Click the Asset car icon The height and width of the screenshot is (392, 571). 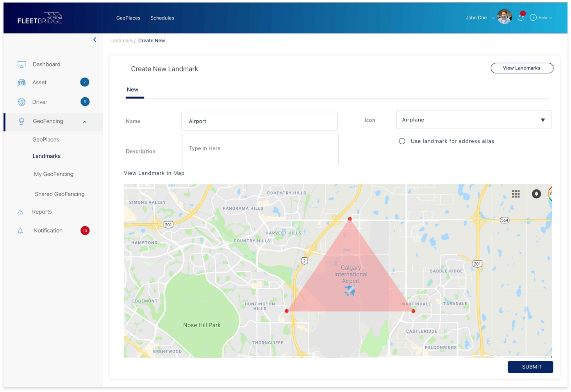tap(21, 82)
